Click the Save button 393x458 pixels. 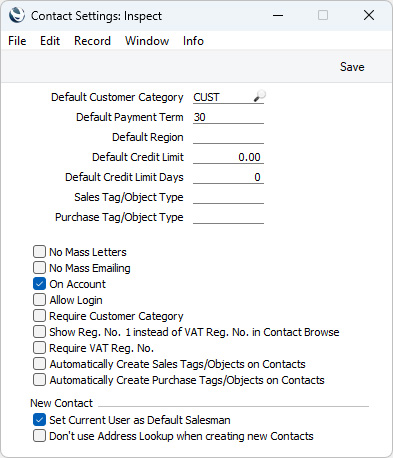(x=352, y=67)
